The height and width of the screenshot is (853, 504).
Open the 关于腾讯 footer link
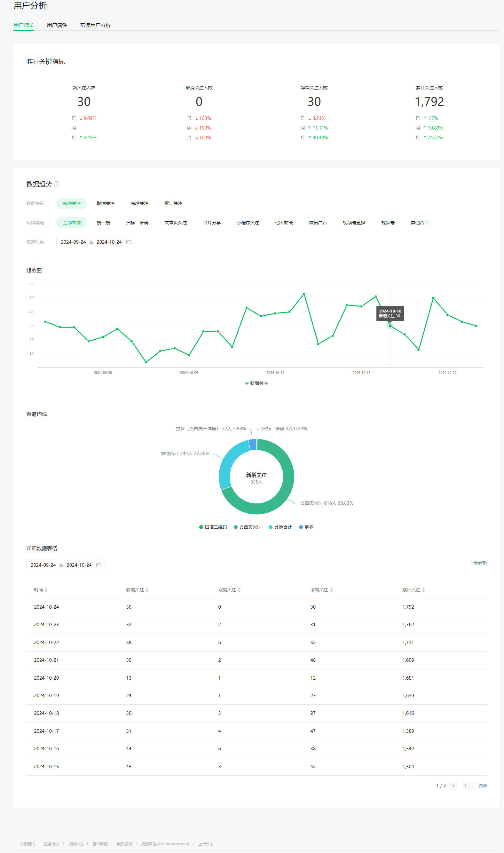[x=27, y=844]
